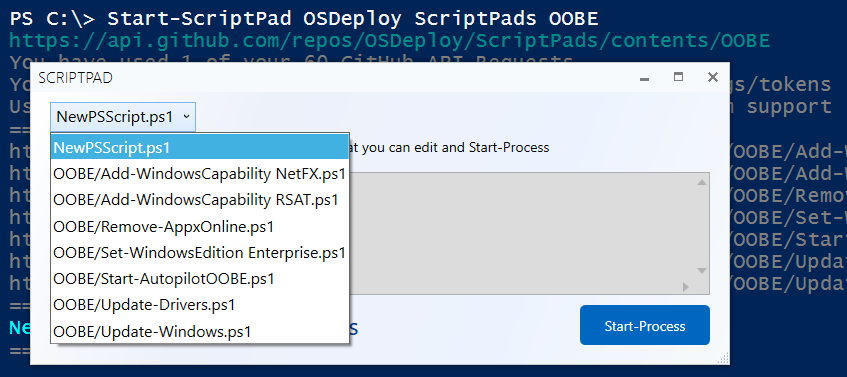Screen dimensions: 847x377
Task: Click the SCRIPTPAD window title text
Action: pyautogui.click(x=76, y=78)
